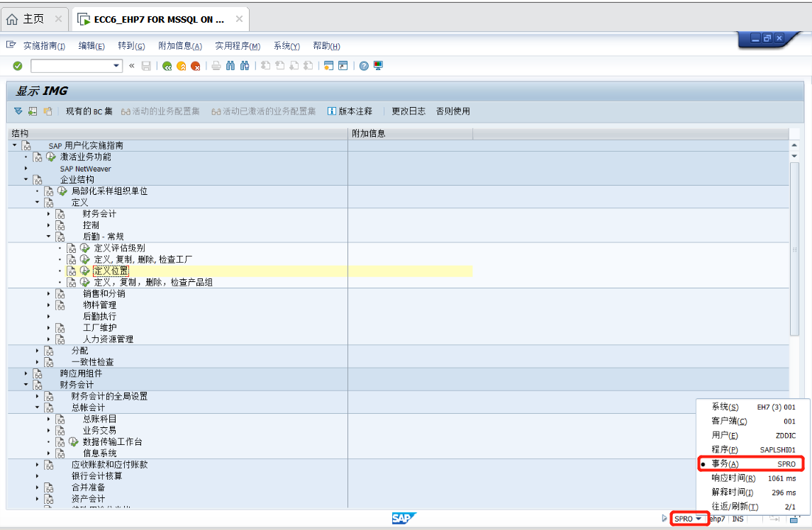Image resolution: width=812 pixels, height=530 pixels.
Task: Open the 附加信息(A) menu
Action: tap(180, 45)
